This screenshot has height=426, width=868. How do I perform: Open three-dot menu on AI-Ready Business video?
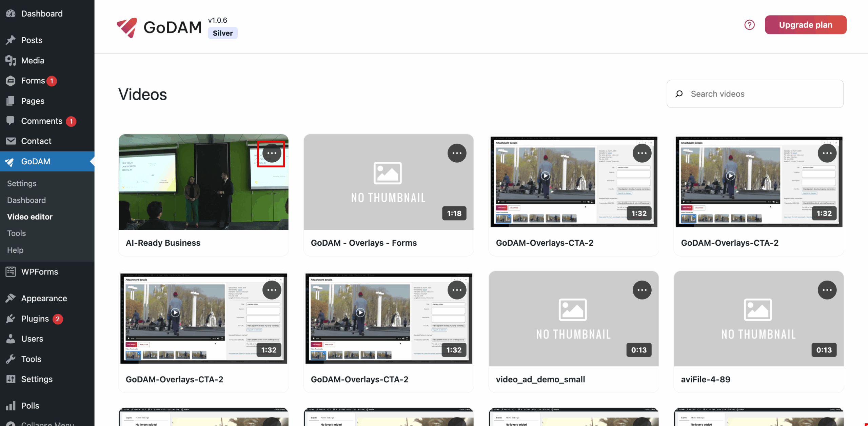click(x=272, y=153)
